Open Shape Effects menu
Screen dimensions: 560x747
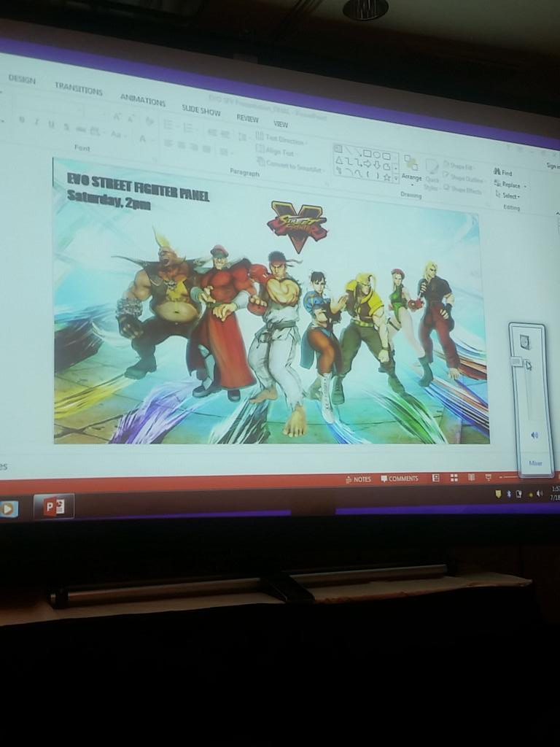tap(463, 190)
